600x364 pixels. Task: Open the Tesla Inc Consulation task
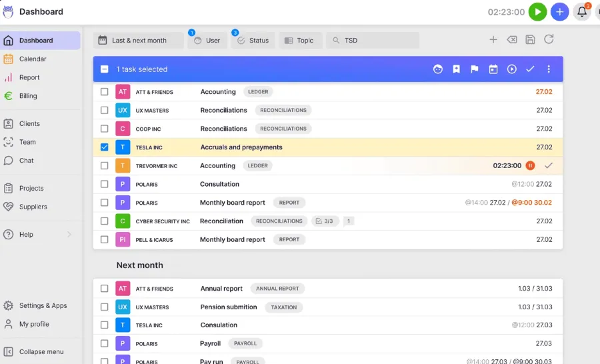[x=219, y=325]
